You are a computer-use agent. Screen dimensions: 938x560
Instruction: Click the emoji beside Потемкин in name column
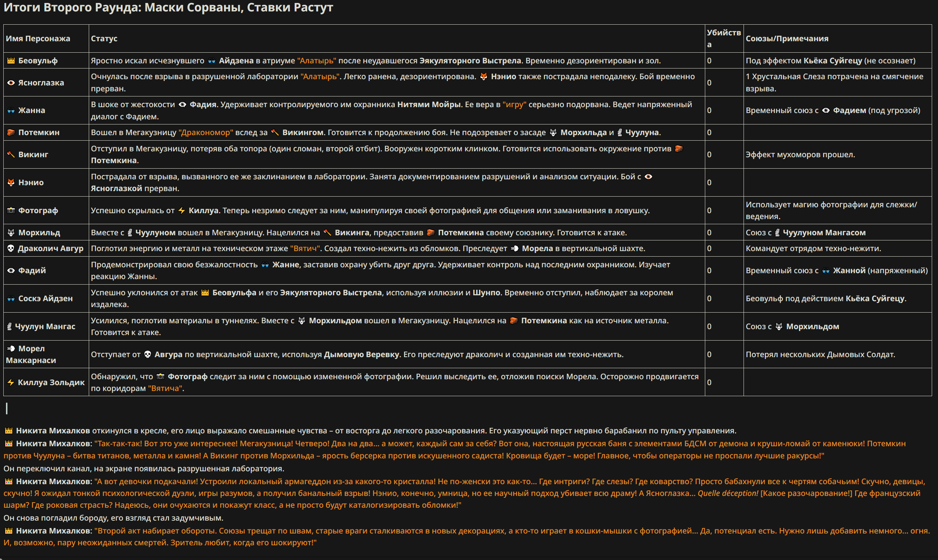point(11,133)
